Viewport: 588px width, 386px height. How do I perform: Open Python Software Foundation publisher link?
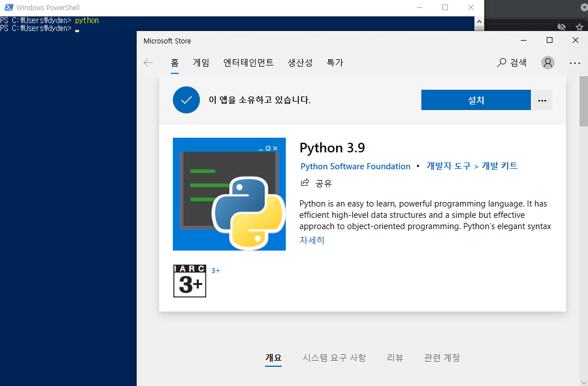(x=355, y=166)
